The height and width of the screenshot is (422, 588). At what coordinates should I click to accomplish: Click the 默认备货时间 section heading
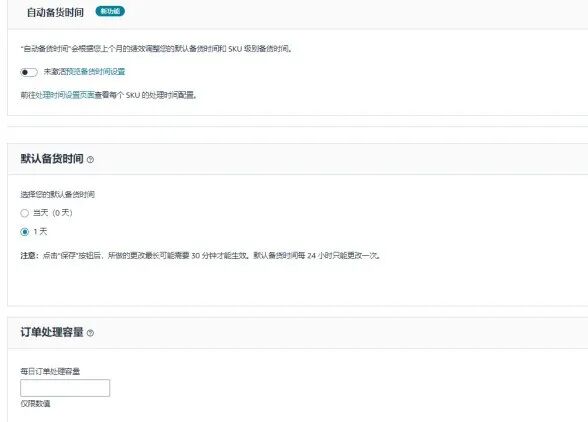[52, 159]
